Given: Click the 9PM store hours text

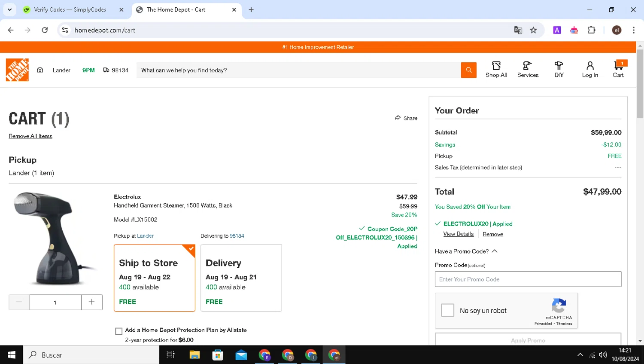Looking at the screenshot, I should [88, 70].
